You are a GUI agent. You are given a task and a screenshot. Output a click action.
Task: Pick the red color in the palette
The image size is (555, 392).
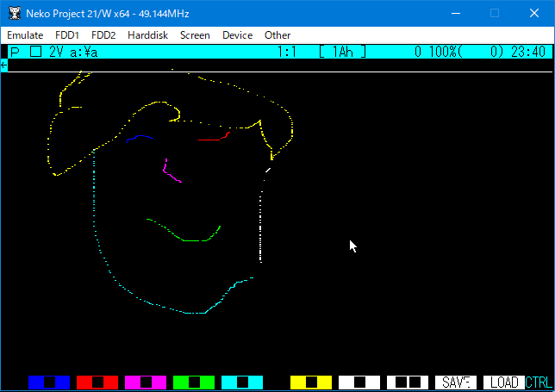click(x=97, y=382)
